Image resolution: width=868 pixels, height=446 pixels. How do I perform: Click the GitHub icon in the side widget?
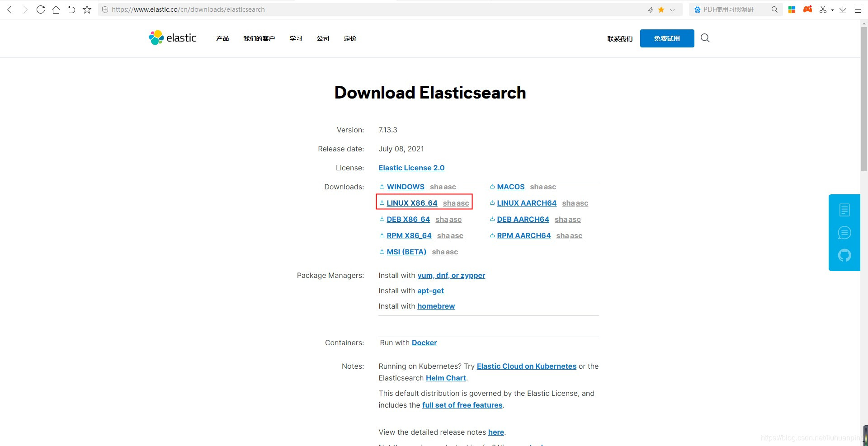[844, 255]
